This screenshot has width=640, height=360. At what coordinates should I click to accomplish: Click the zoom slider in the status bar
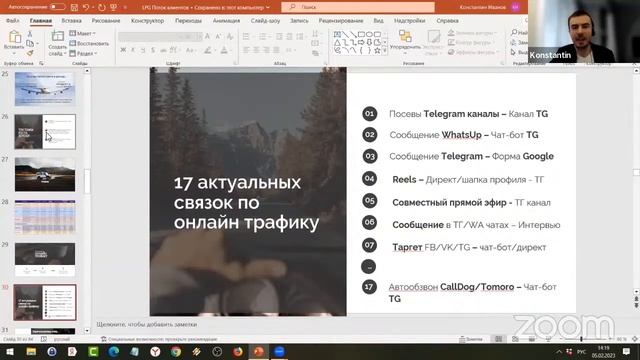pos(585,339)
